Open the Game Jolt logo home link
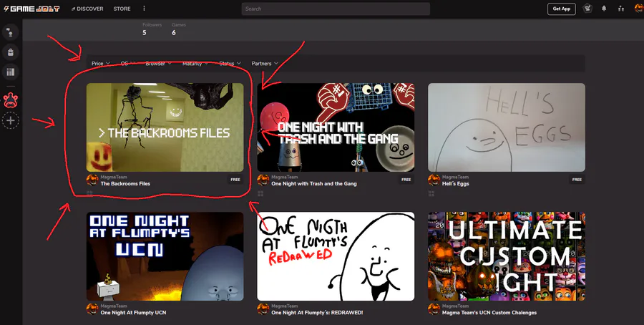This screenshot has width=644, height=325. 31,9
